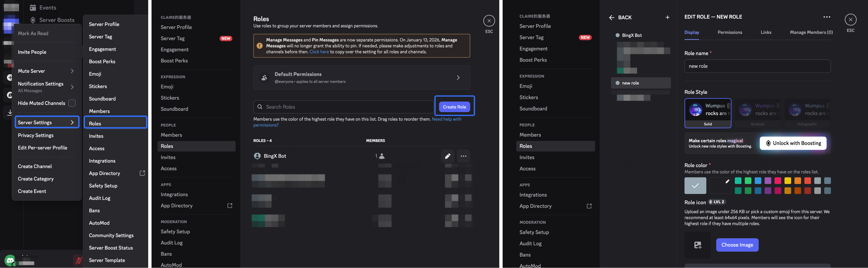The image size is (868, 268).
Task: Click the Unlock with Boosting button
Action: (x=793, y=143)
